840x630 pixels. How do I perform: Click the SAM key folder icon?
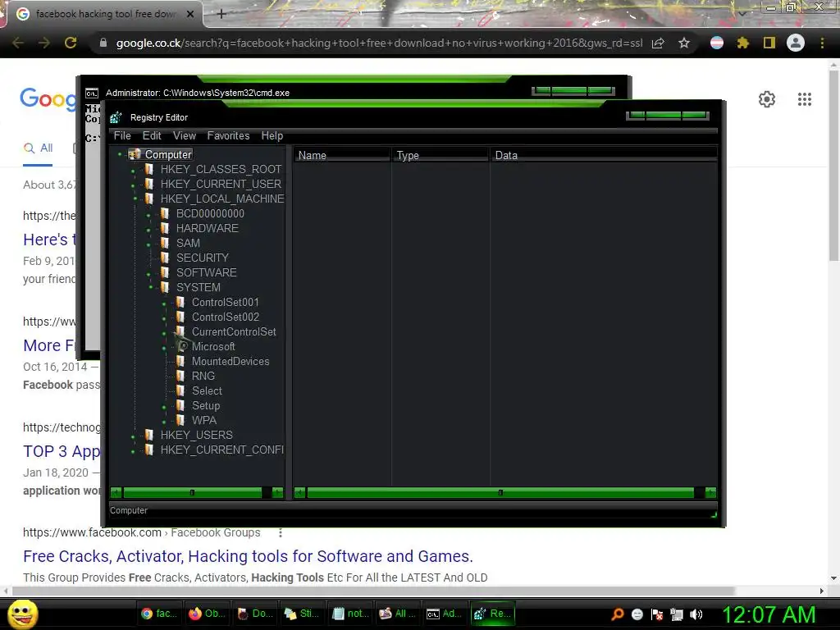[165, 243]
